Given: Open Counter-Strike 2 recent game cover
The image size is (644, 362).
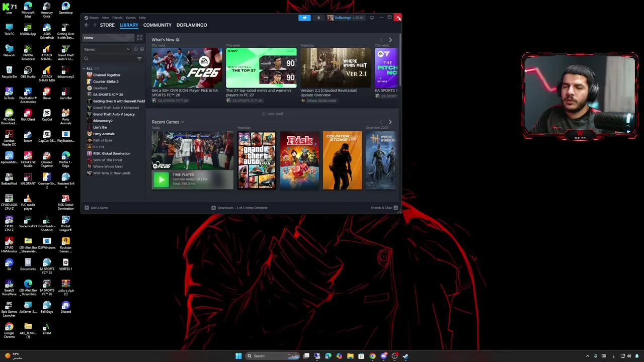Looking at the screenshot, I should coord(342,160).
